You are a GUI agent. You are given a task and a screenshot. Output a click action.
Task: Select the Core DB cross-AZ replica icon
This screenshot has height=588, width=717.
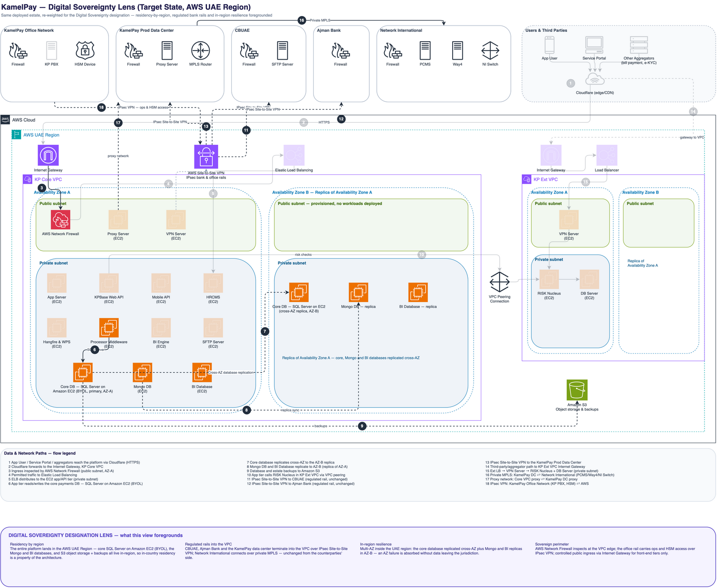pyautogui.click(x=299, y=292)
